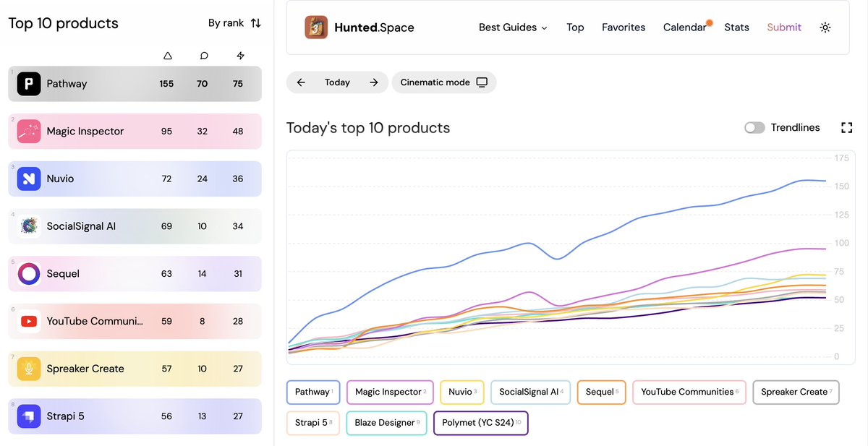This screenshot has width=868, height=446.
Task: Select the truncated YouTube Communi... product name
Action: (x=95, y=321)
